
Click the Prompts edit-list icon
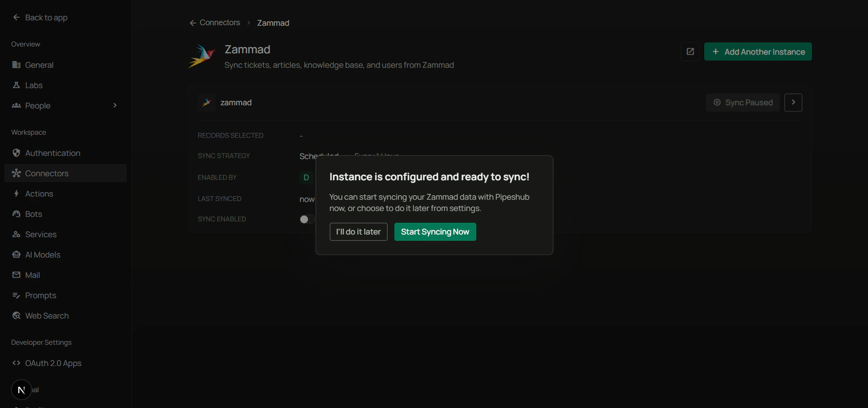[x=16, y=295]
